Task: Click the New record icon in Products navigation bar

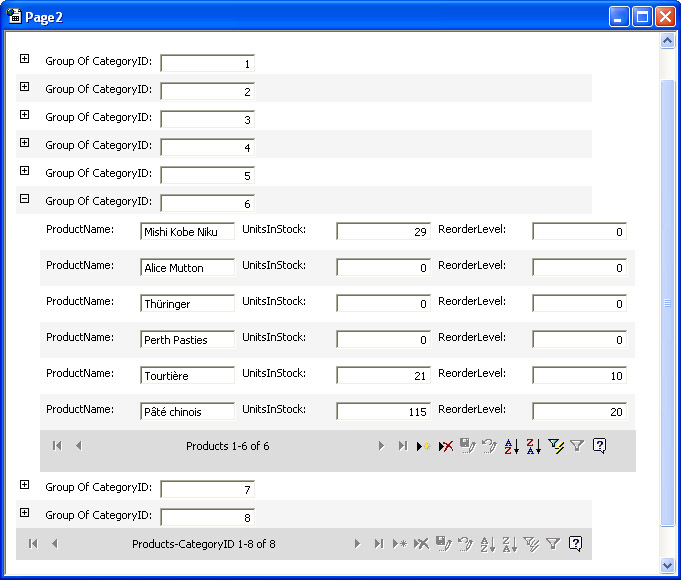Action: [423, 446]
